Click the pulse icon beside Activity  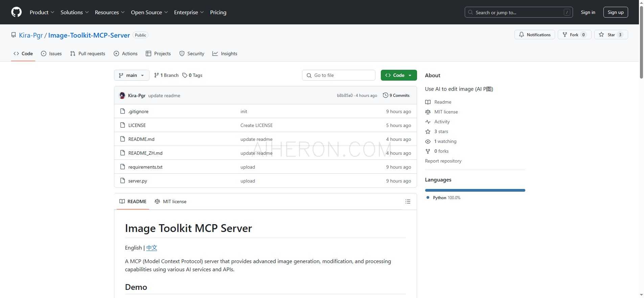click(428, 122)
